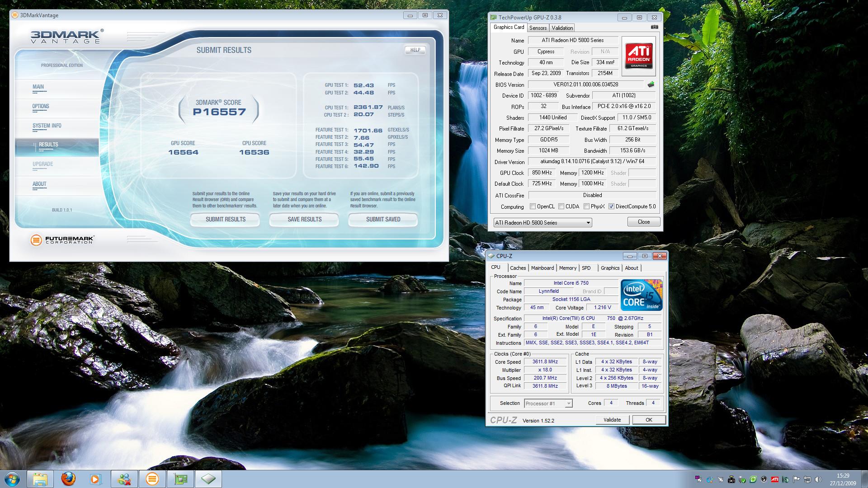This screenshot has width=868, height=488.
Task: Click the Driver Version field in GPU-Z
Action: 592,162
